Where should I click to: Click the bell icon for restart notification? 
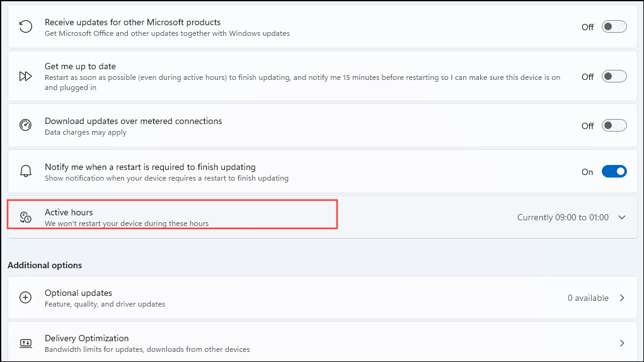(x=26, y=171)
